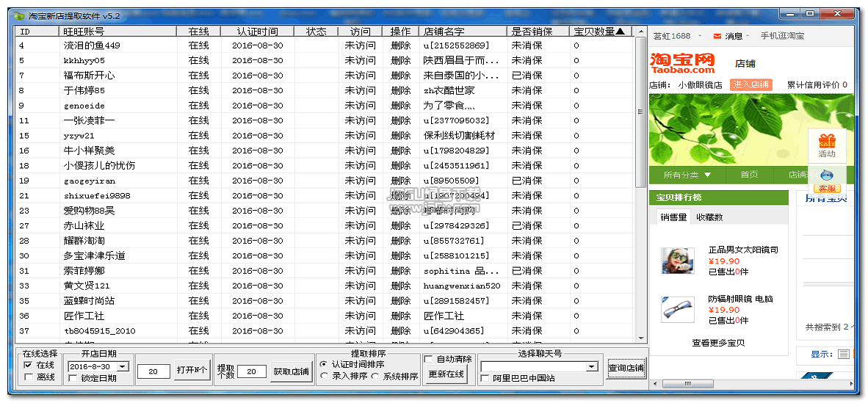868x403 pixels.
Task: Click the table's vertical scrollbar thumb
Action: pyautogui.click(x=640, y=112)
